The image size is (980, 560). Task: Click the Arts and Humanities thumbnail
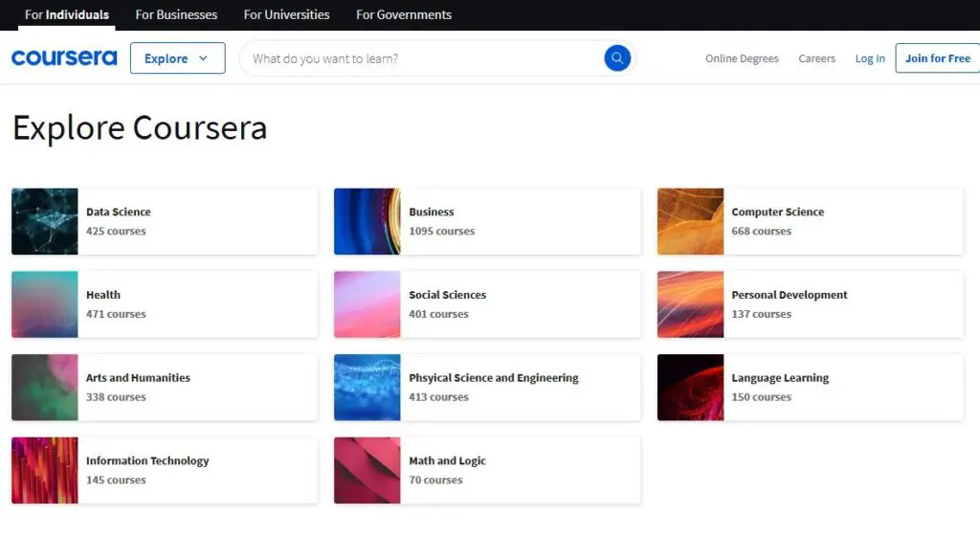(x=44, y=388)
